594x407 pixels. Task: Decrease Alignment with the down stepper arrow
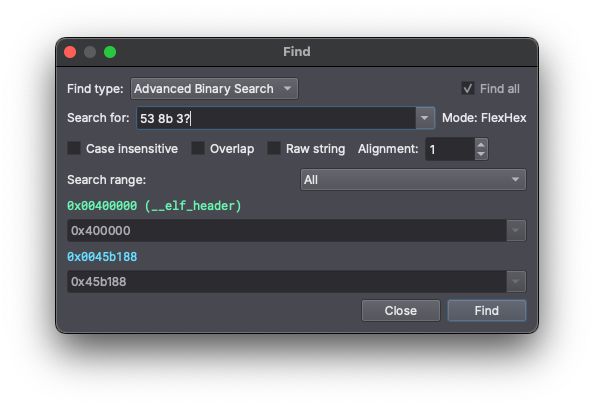tap(481, 154)
